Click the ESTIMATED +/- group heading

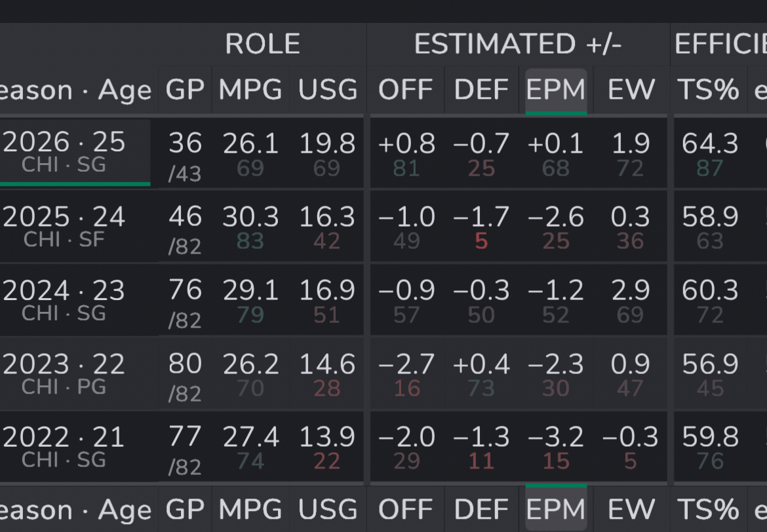click(517, 45)
